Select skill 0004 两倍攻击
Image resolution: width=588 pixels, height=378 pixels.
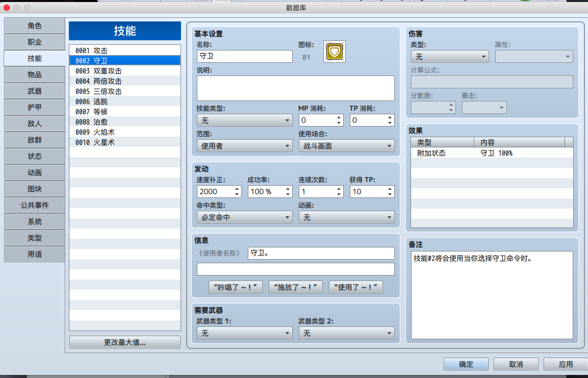point(125,81)
